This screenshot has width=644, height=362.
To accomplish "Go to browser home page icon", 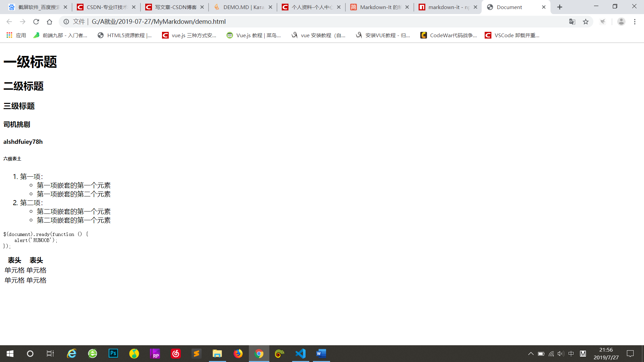I will pos(49,22).
